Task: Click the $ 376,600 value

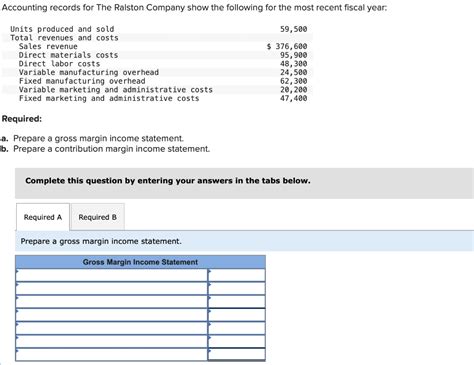Action: click(x=287, y=46)
